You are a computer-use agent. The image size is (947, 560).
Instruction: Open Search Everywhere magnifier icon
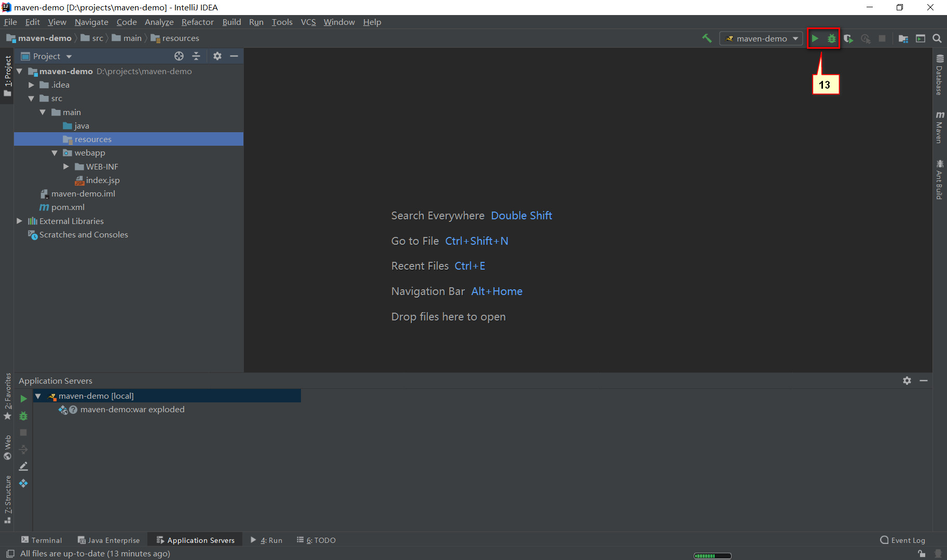pyautogui.click(x=937, y=38)
